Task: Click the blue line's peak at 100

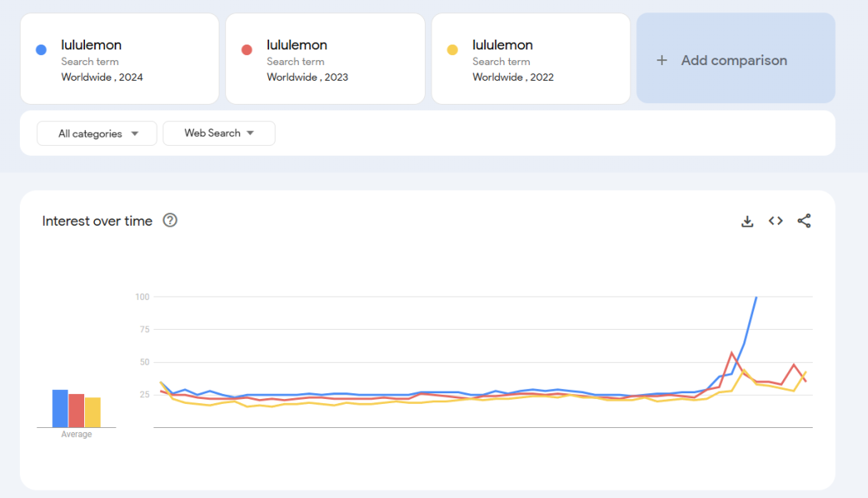Action: [756, 298]
